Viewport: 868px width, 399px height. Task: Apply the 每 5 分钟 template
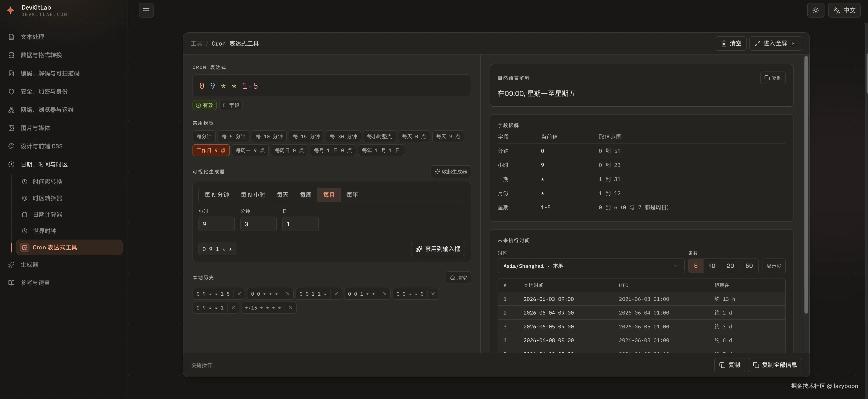234,136
